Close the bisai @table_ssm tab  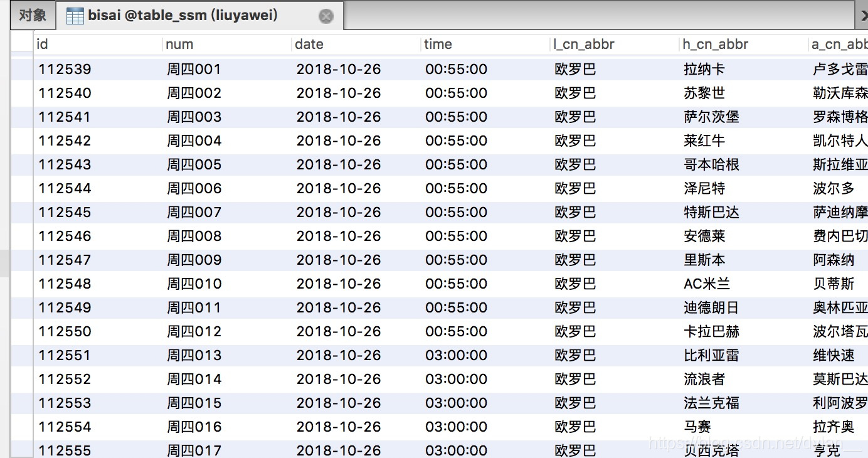[325, 16]
